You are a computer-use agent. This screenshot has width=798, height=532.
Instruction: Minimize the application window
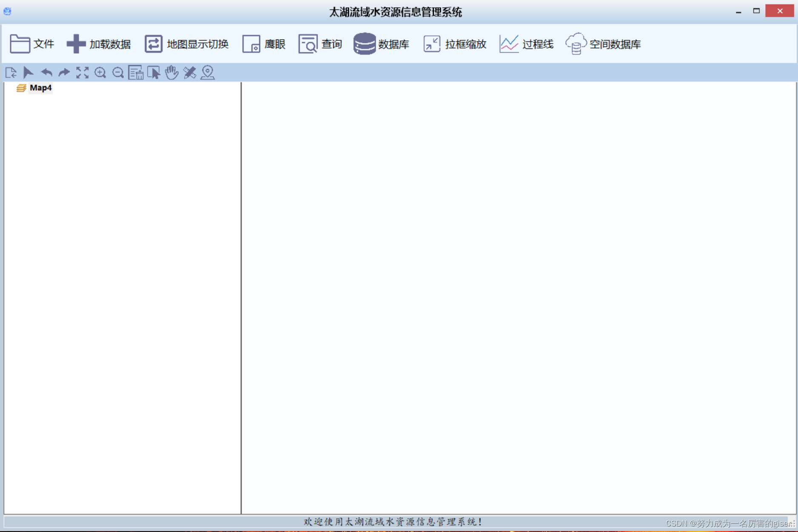738,11
